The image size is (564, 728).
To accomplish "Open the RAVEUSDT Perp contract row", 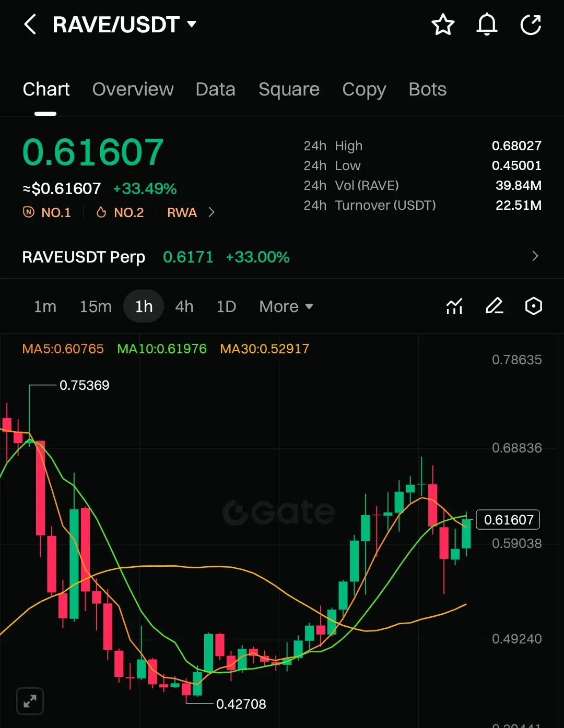I will point(282,257).
